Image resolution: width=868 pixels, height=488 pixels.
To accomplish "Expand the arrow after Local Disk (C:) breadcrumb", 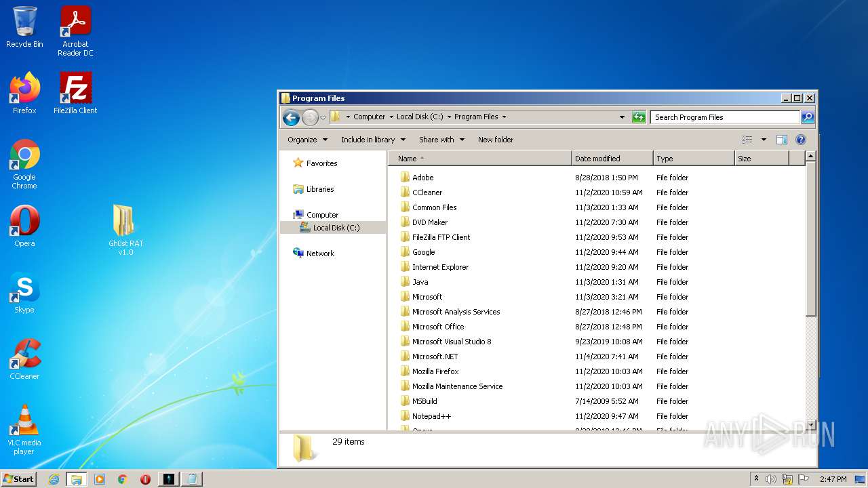I will (449, 117).
